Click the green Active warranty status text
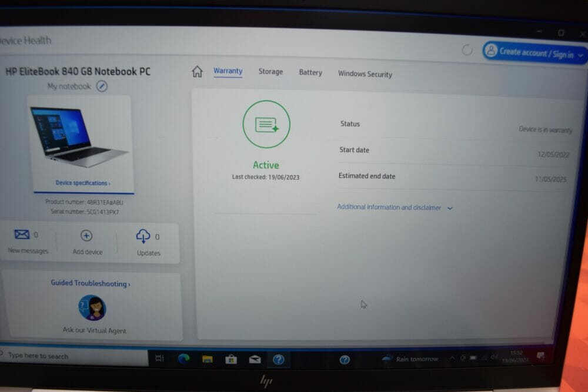The width and height of the screenshot is (588, 392). (x=266, y=165)
